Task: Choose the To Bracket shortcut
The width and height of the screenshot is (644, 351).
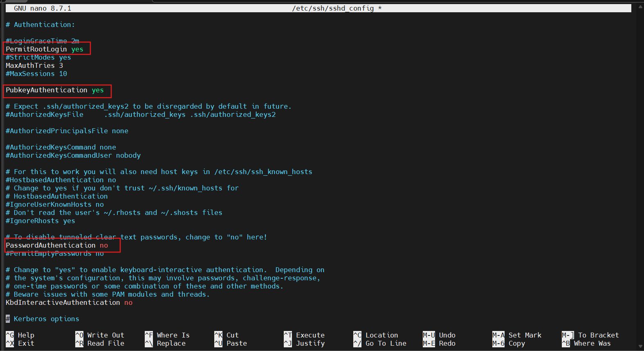Action: point(590,335)
